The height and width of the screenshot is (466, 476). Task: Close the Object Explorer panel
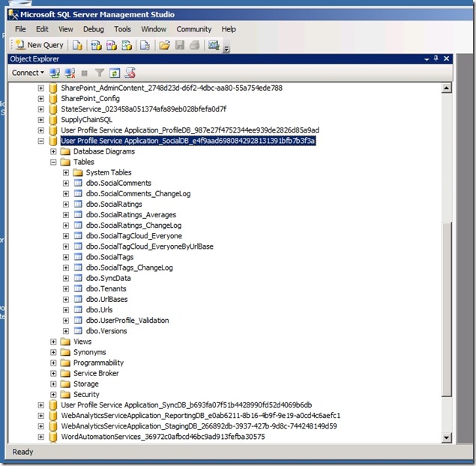[447, 58]
